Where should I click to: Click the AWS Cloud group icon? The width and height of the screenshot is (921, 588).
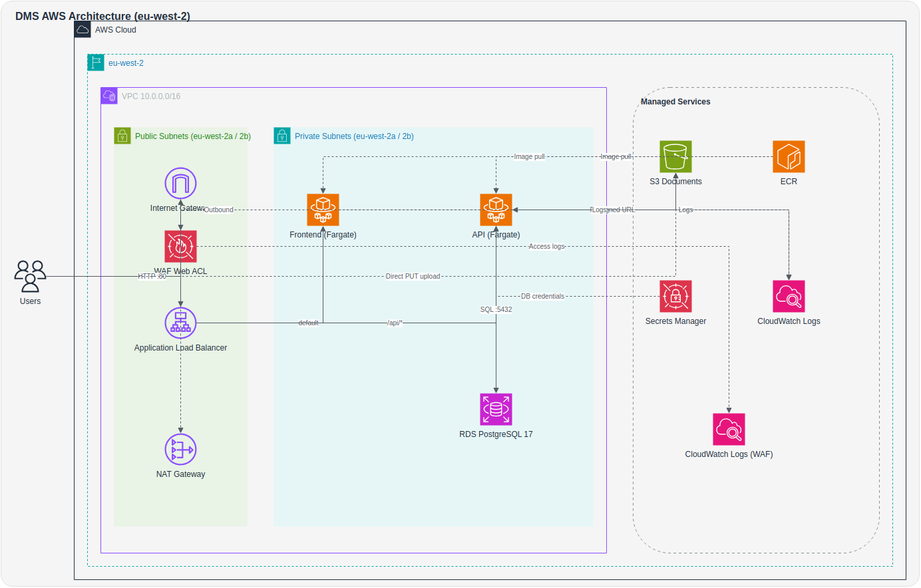pyautogui.click(x=83, y=29)
